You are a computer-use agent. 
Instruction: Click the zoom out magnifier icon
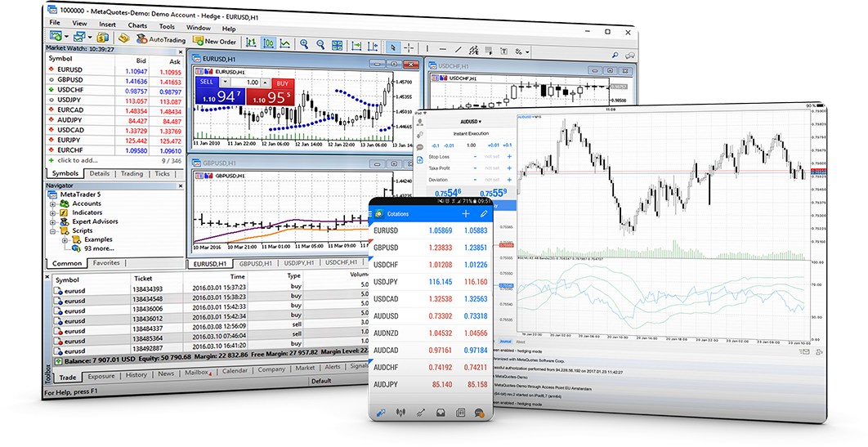[320, 45]
